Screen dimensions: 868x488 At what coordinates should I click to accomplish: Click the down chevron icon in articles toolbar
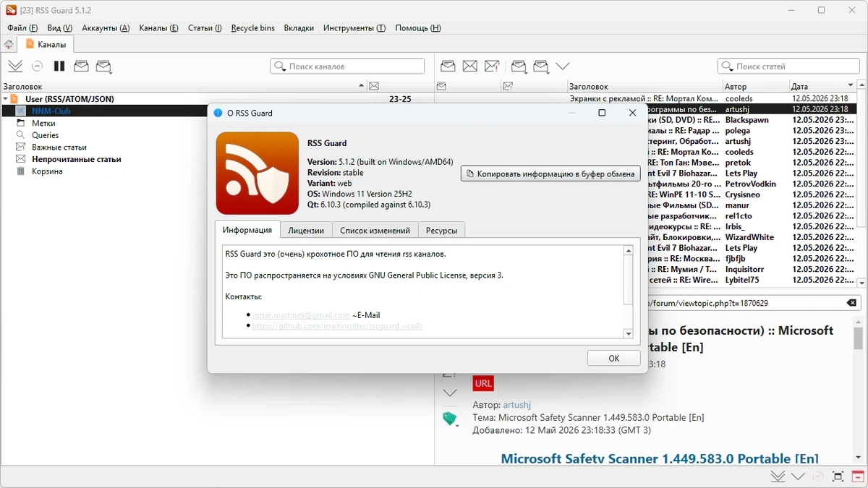[563, 67]
